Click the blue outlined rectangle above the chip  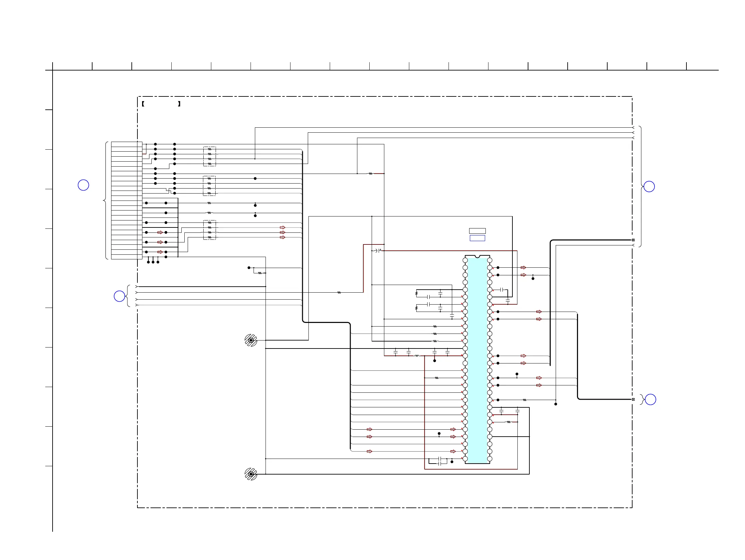(477, 238)
